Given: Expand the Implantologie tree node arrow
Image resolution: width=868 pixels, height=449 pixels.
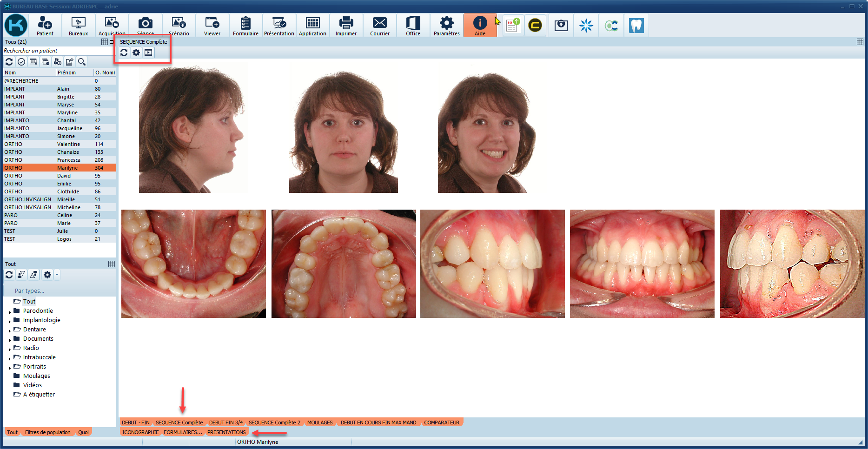Looking at the screenshot, I should click(10, 321).
